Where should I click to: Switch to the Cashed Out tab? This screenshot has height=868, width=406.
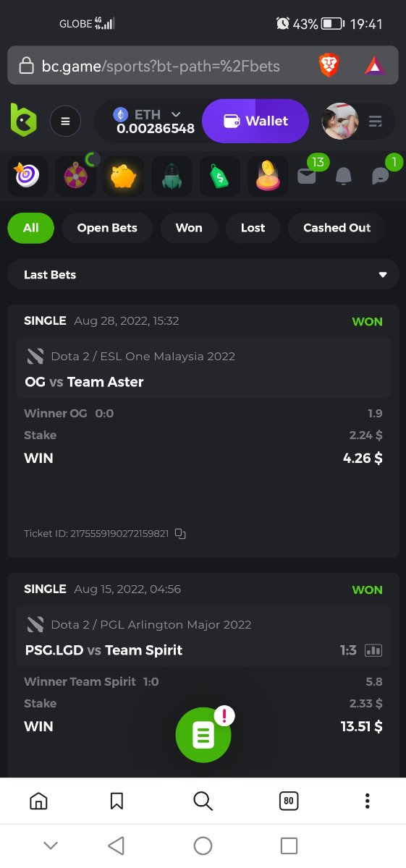click(x=337, y=228)
